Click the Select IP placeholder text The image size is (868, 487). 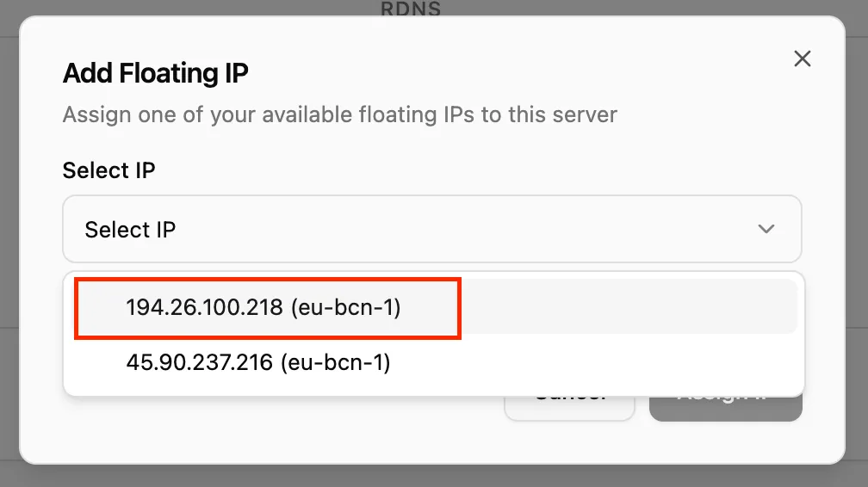(130, 230)
